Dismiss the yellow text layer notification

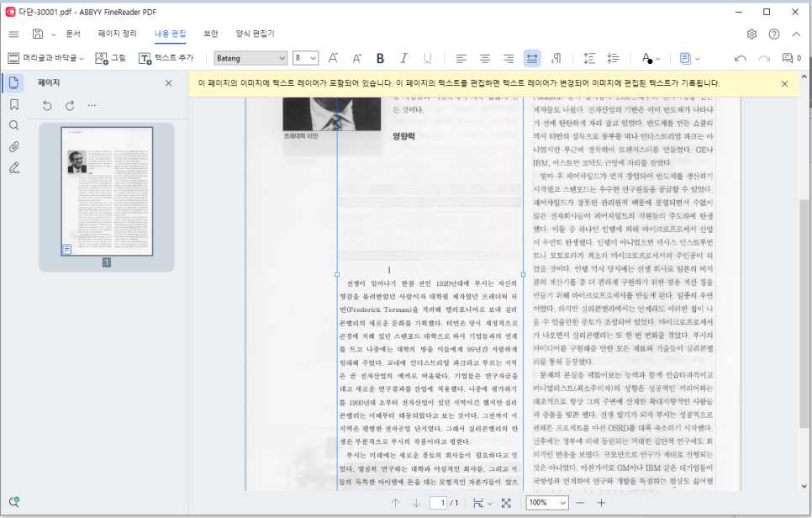click(x=784, y=83)
